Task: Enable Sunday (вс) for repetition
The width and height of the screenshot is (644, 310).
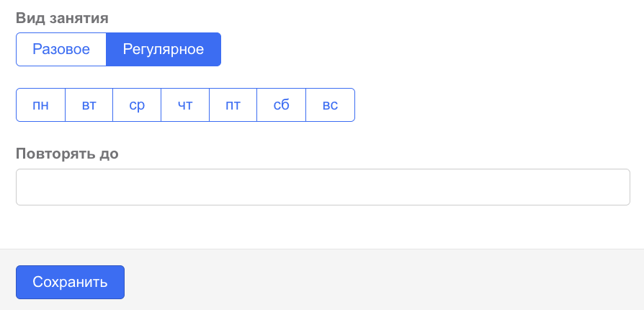Action: [x=330, y=105]
